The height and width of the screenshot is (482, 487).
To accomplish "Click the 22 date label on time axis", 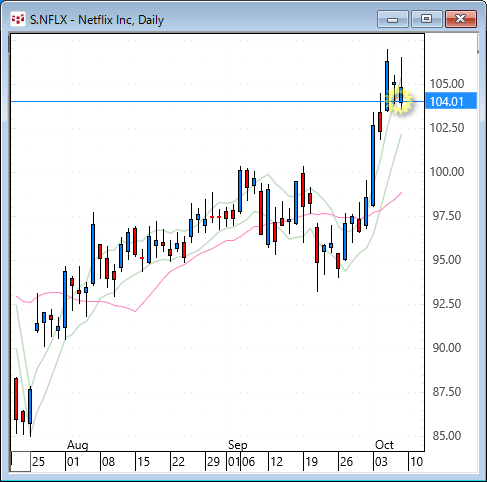I will click(x=178, y=462).
